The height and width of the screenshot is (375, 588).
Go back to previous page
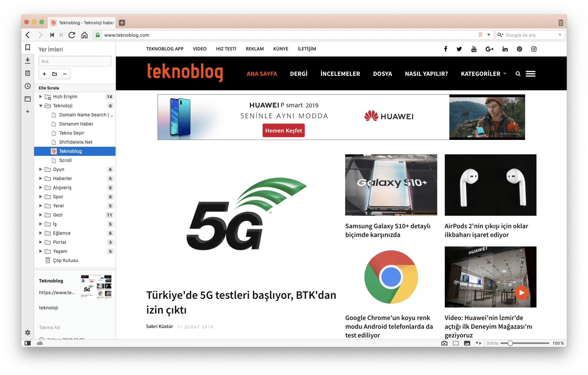tap(28, 35)
